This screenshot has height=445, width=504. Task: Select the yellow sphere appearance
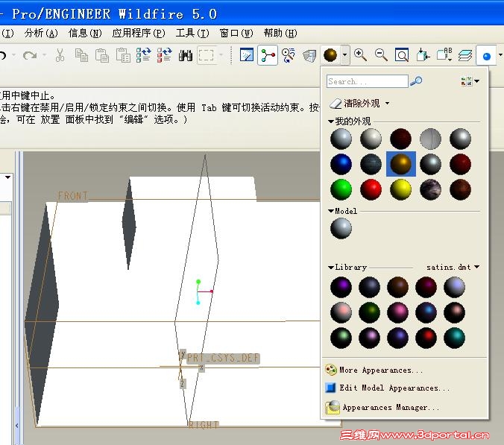(x=401, y=189)
